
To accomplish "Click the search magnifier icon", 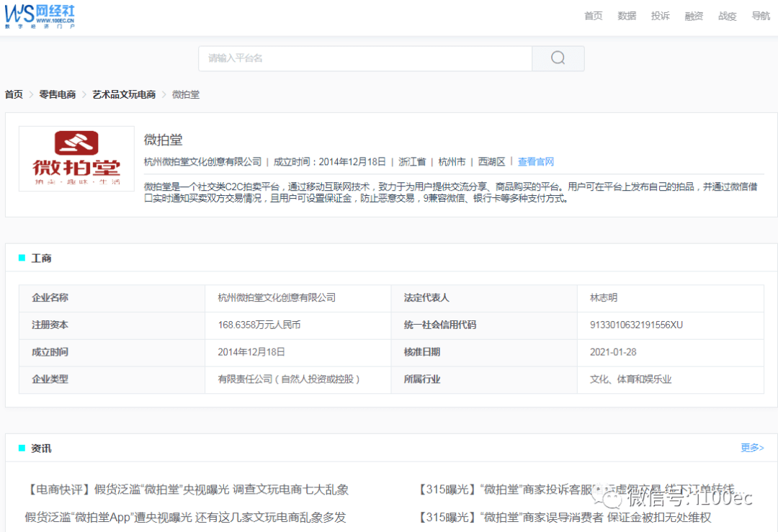I will (558, 58).
